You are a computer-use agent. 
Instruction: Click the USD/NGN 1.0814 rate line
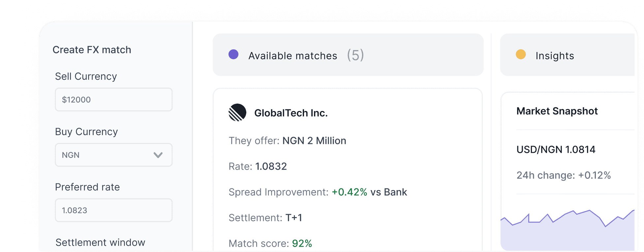[x=556, y=149]
